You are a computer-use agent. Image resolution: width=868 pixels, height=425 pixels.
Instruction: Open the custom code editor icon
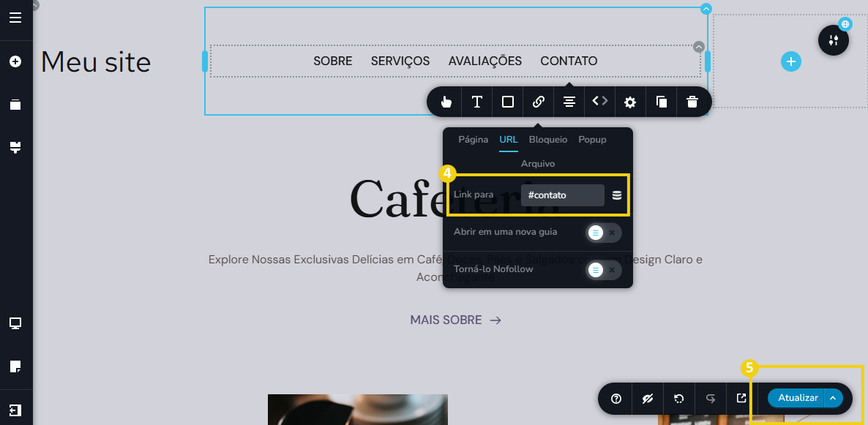click(599, 102)
